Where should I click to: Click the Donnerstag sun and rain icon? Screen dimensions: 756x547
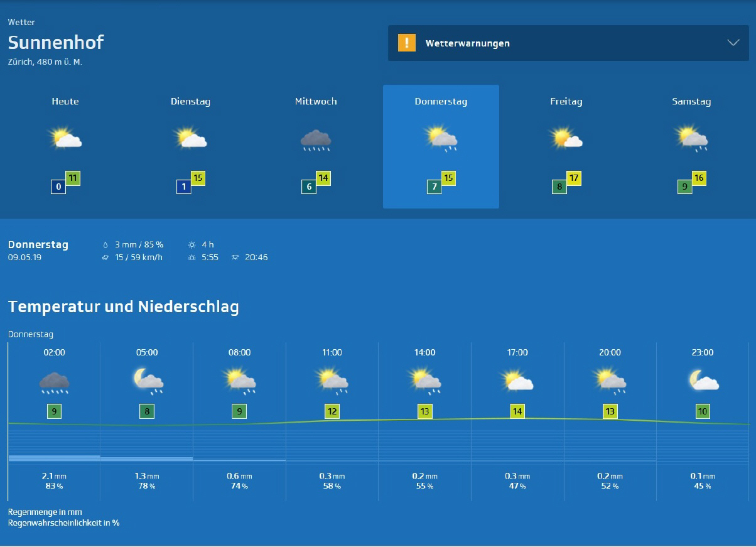(441, 139)
